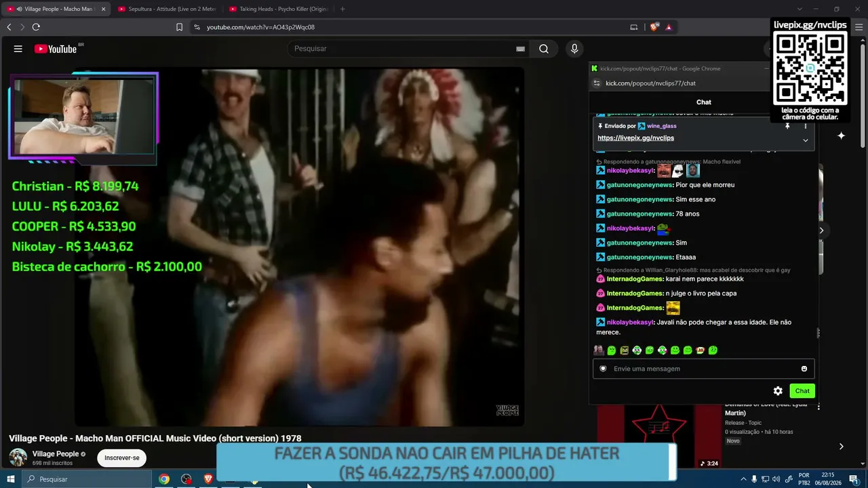Expand the pinned message chevron
This screenshot has width=868, height=488.
point(806,140)
